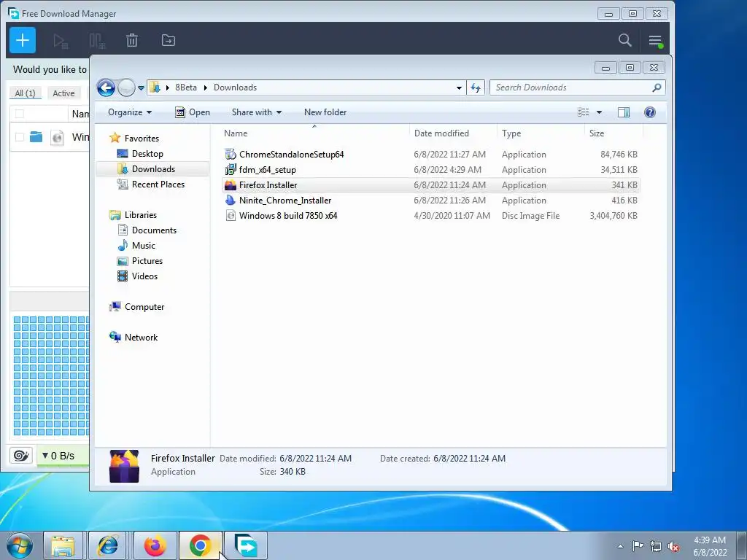Select Computer in navigation pane
The height and width of the screenshot is (560, 747).
[x=144, y=307]
